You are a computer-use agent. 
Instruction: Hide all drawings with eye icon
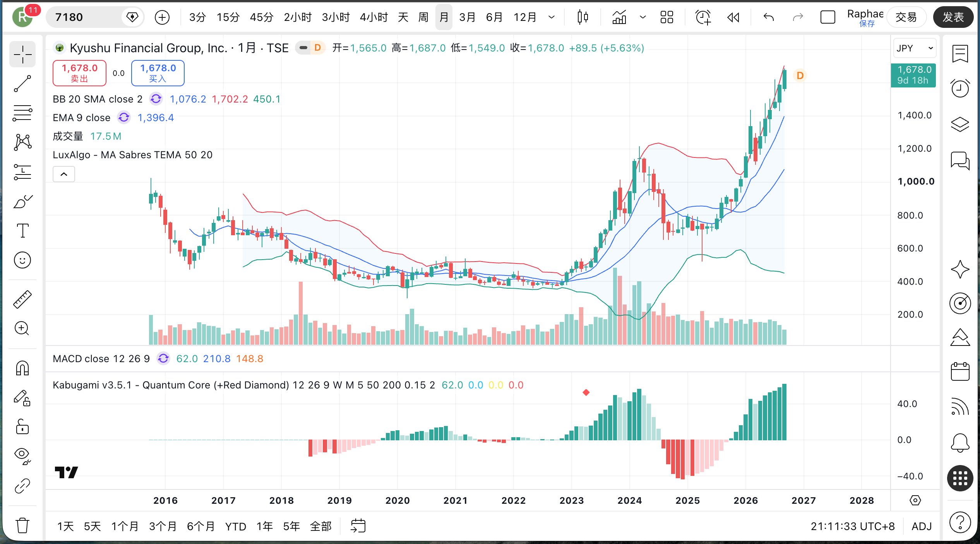[x=22, y=457]
